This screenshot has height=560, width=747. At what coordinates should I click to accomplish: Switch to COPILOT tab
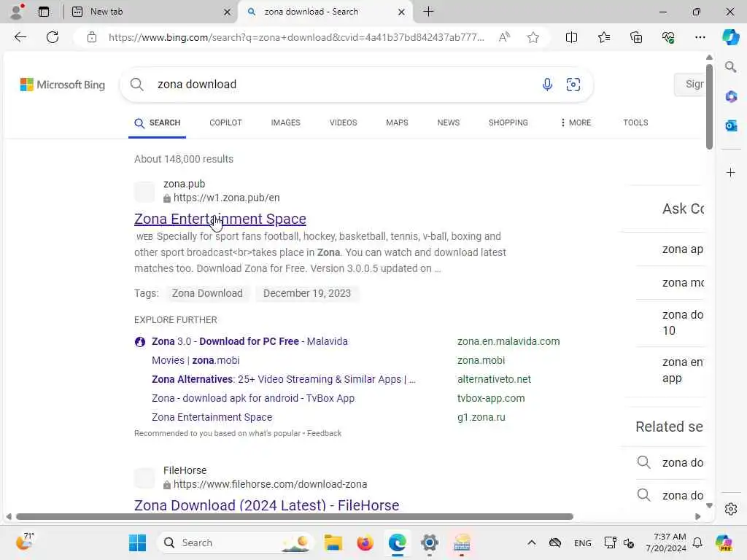pyautogui.click(x=226, y=122)
